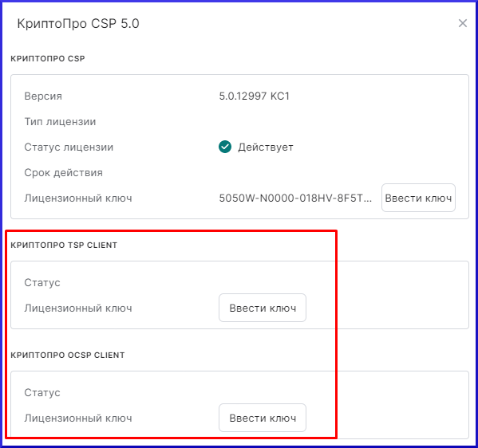Click the Версия label

(43, 96)
